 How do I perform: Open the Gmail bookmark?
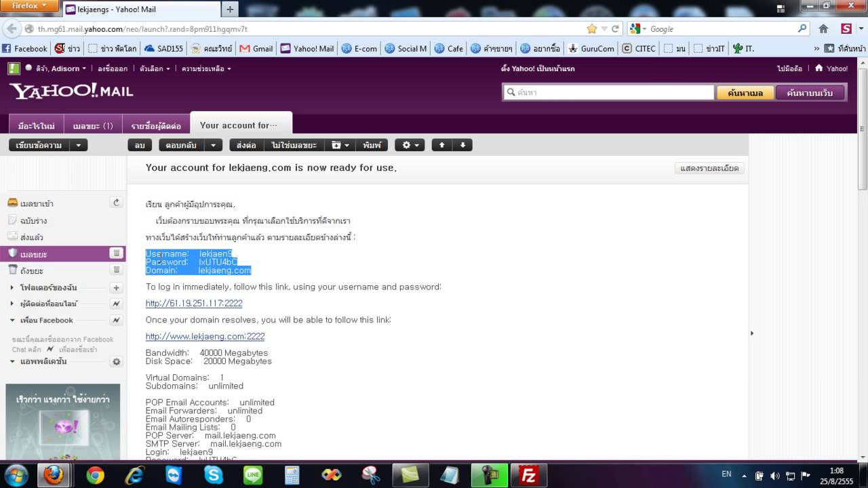(x=256, y=48)
